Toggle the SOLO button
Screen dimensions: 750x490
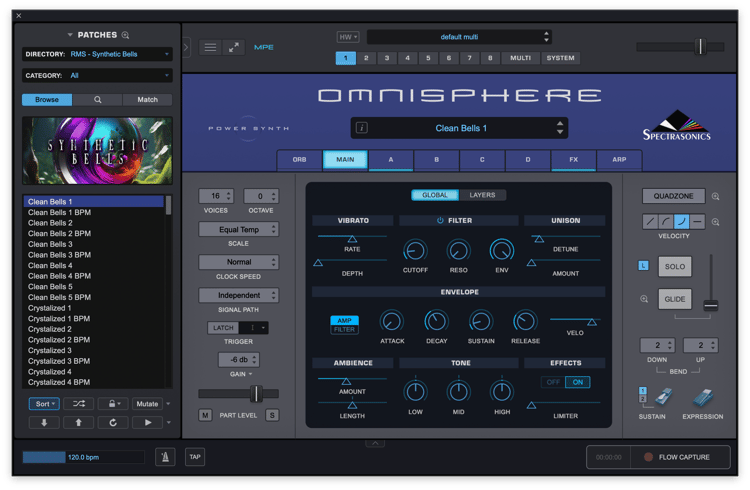pyautogui.click(x=675, y=267)
